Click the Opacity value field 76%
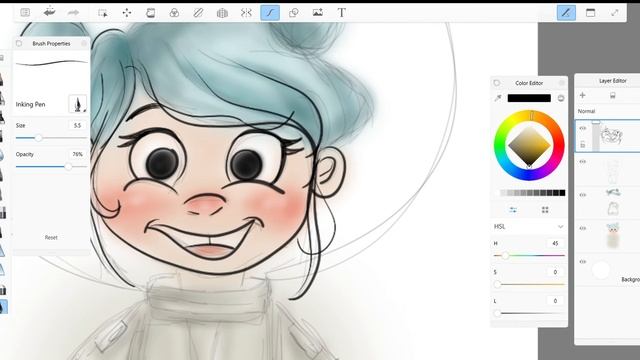This screenshot has height=360, width=640. pyautogui.click(x=78, y=154)
